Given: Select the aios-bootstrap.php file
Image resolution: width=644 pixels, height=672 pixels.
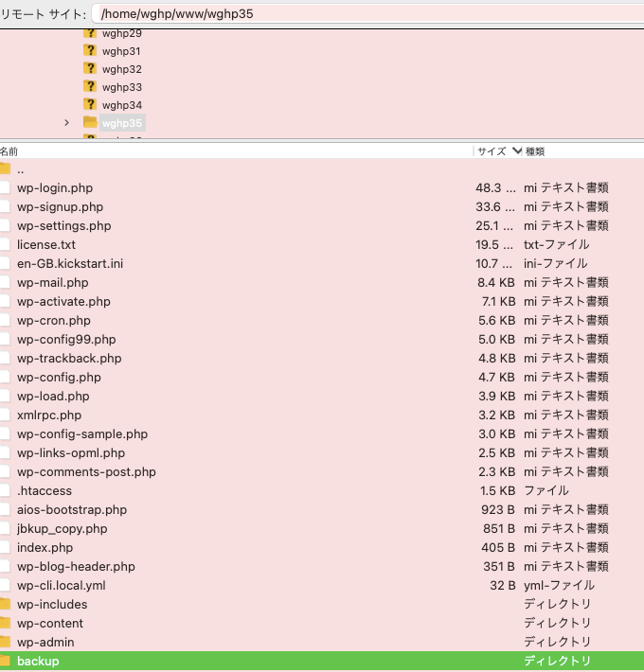Looking at the screenshot, I should [x=72, y=510].
